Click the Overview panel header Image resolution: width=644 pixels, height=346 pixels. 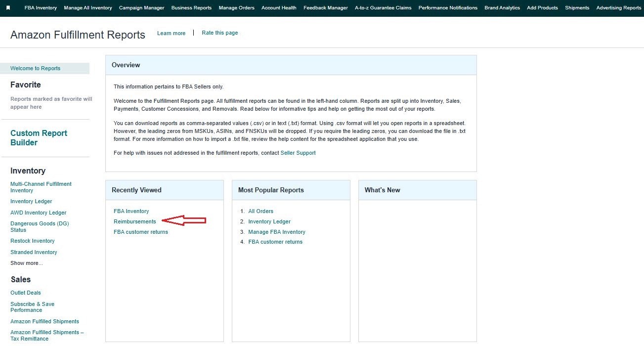(x=291, y=65)
